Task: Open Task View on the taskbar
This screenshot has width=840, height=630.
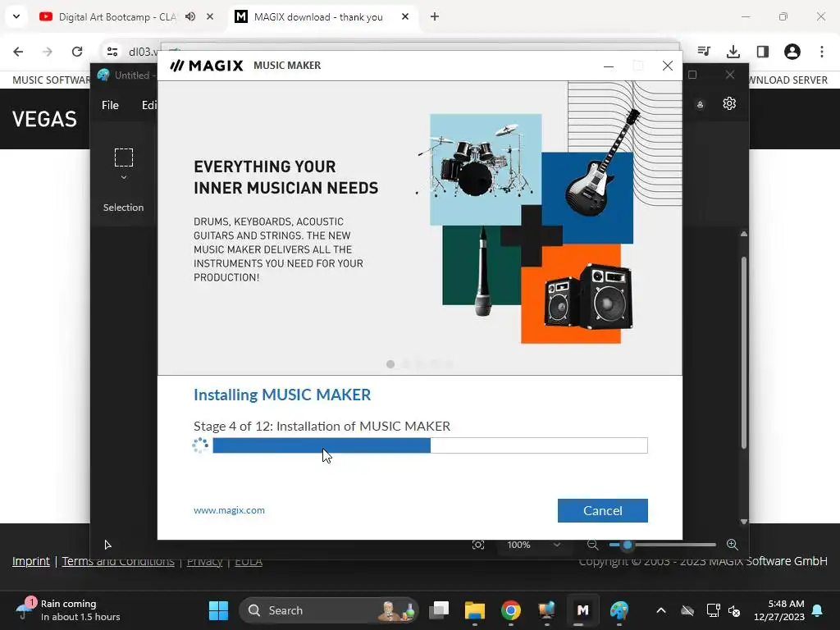Action: 440,610
